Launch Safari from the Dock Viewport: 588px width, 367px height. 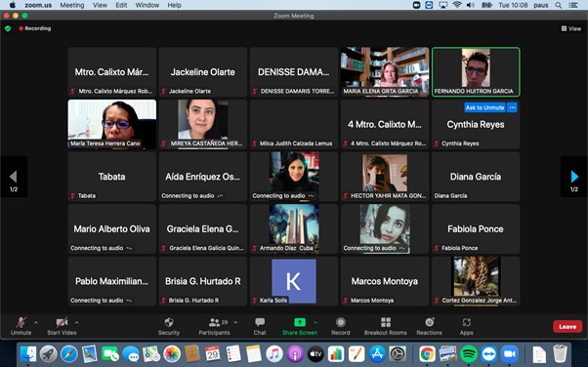pyautogui.click(x=69, y=354)
